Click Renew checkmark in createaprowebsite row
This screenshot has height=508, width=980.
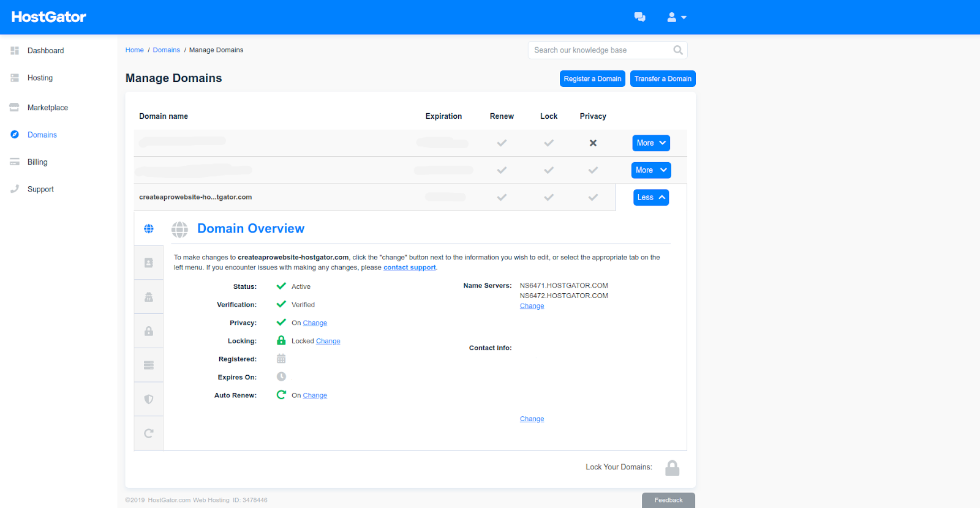[502, 198]
